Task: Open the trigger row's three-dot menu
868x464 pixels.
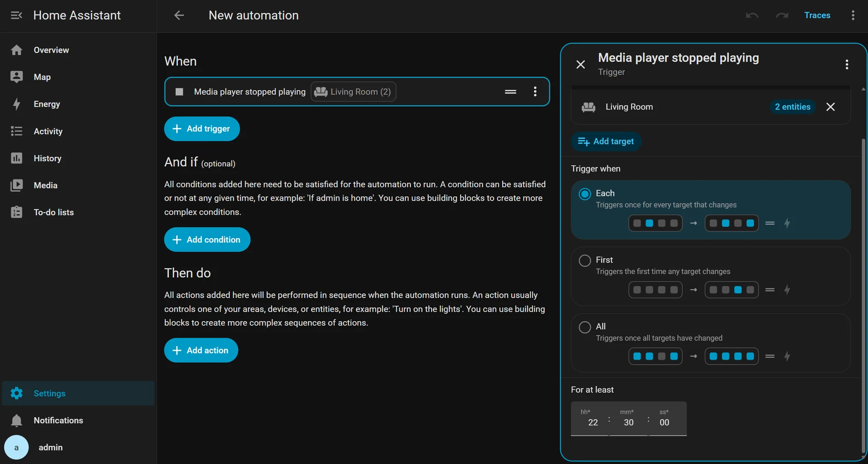Action: (x=535, y=92)
